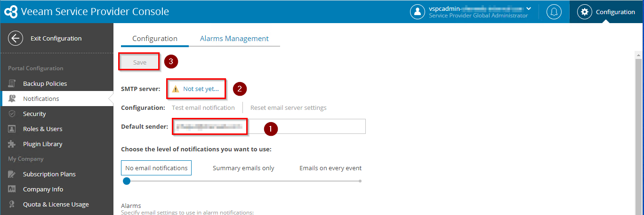Select 'Summary emails only' level
Viewport: 644px width, 215px height.
click(x=243, y=168)
